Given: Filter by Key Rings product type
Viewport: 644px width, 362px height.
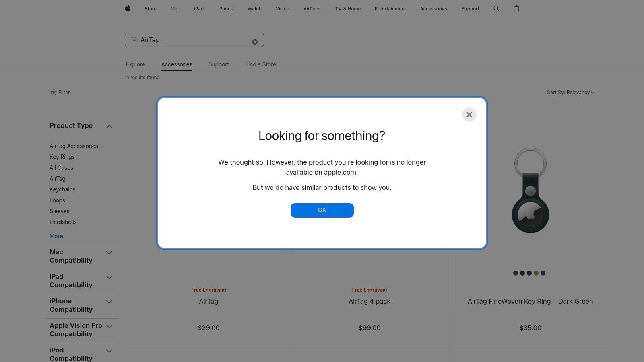Looking at the screenshot, I should [62, 157].
